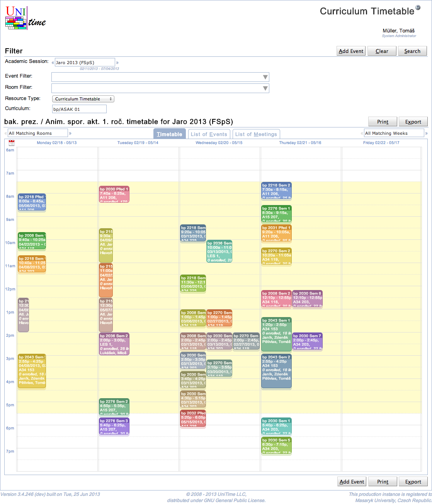This screenshot has width=432, height=504.
Task: Go to next academic session arrow
Action: coord(117,63)
